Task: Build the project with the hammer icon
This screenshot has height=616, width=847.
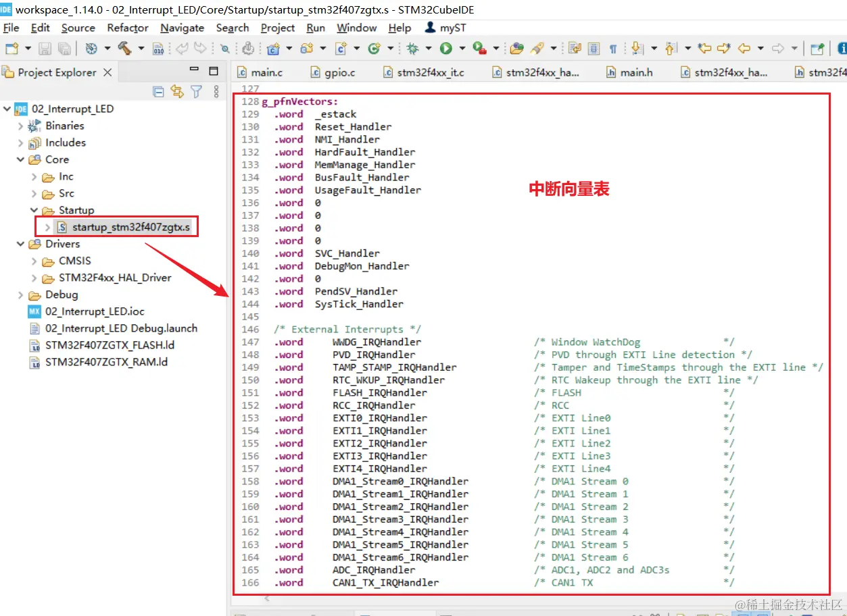Action: click(124, 49)
